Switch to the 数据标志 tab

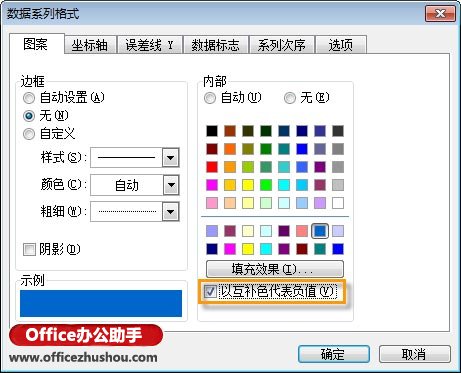[215, 45]
